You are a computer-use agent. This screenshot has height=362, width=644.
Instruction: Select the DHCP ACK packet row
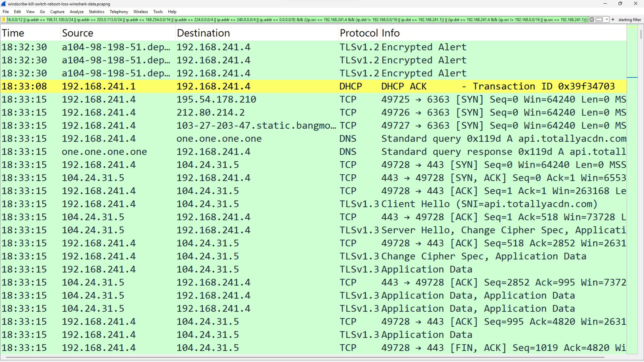pyautogui.click(x=300, y=86)
